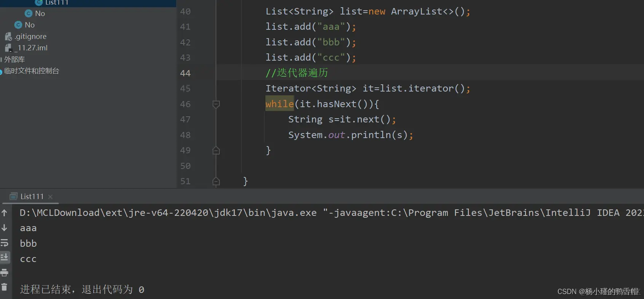This screenshot has width=644, height=299.
Task: Select the List111 run tab
Action: [x=32, y=196]
